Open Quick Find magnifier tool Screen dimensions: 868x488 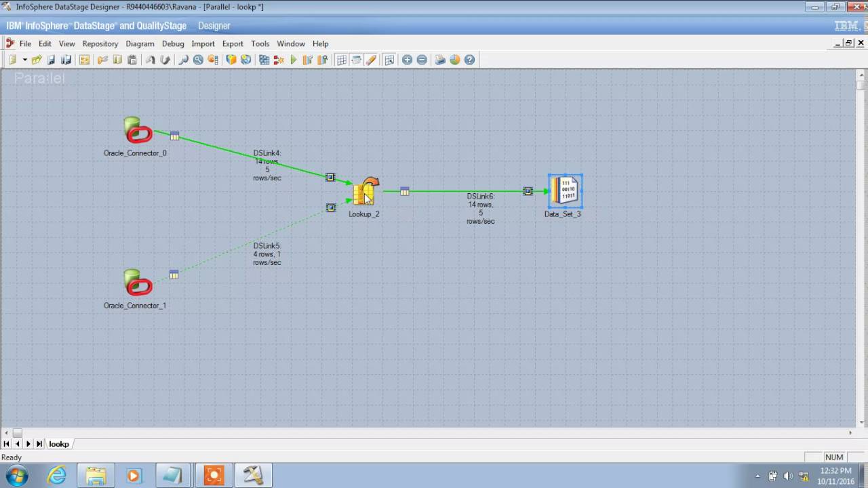[183, 60]
